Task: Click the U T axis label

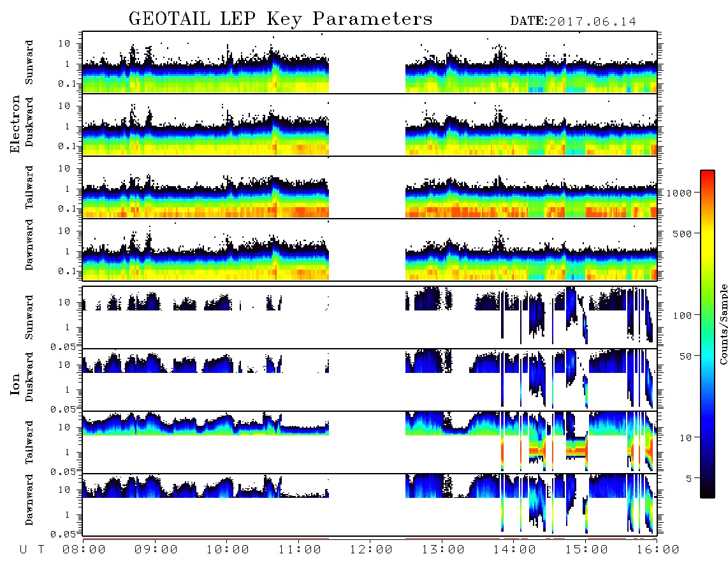Action: pos(33,550)
